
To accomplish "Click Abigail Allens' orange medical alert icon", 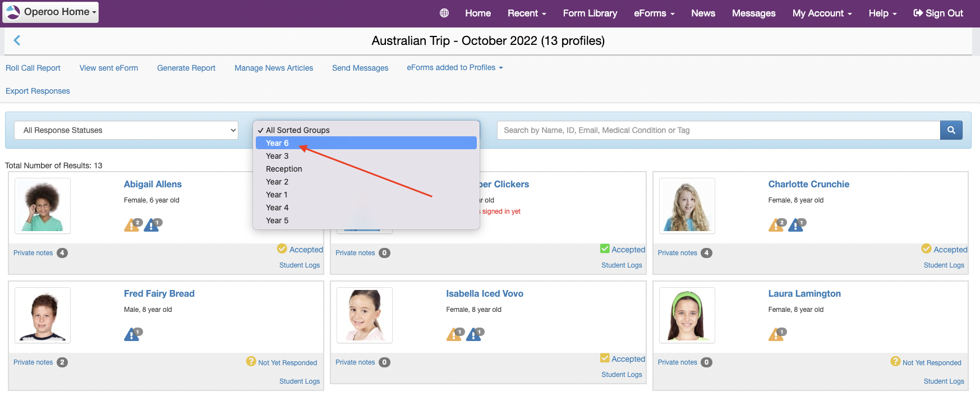I will (x=132, y=225).
